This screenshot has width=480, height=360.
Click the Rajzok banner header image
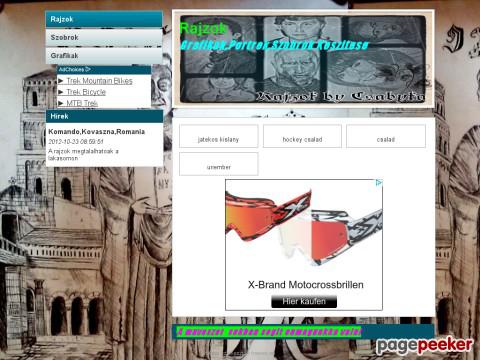(x=303, y=59)
